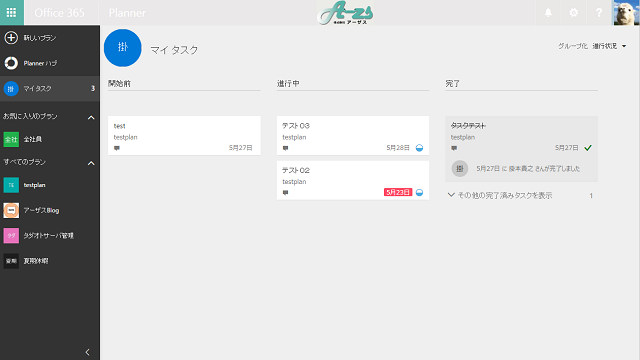Click the 完了 column header

click(452, 84)
